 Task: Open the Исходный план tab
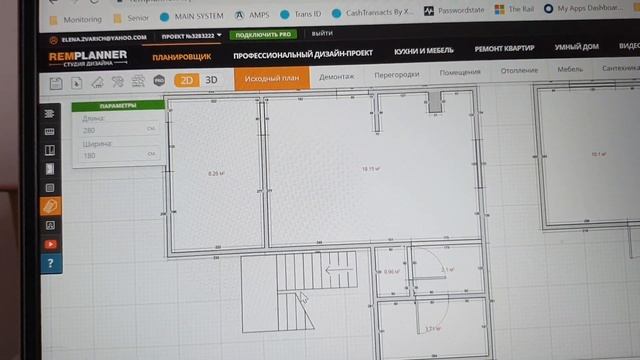(x=272, y=78)
